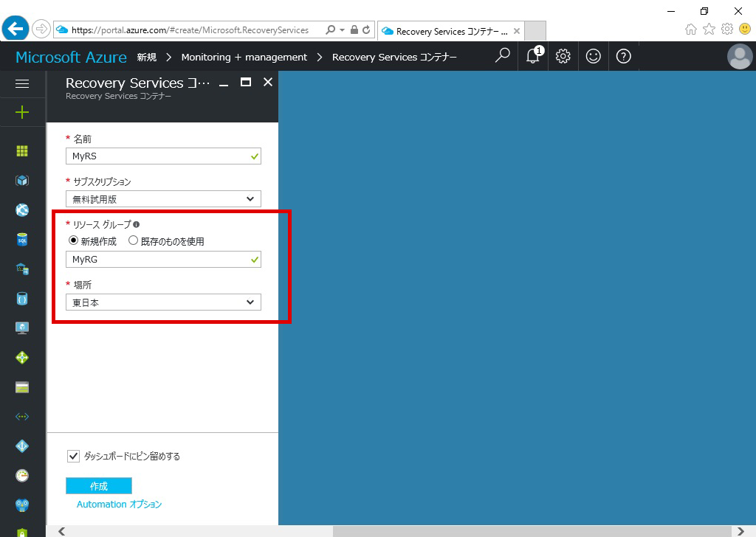The image size is (756, 537).
Task: Open Cosmos DB braces icon in sidebar
Action: 22,299
